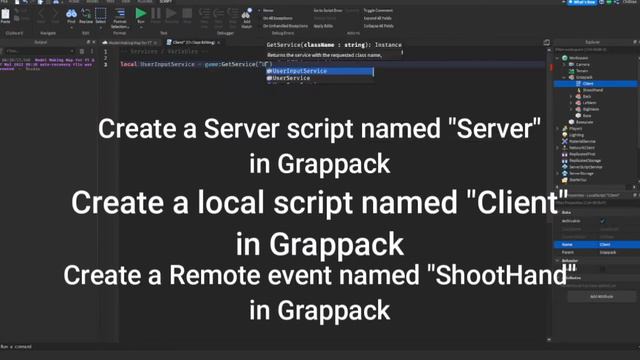Expand the RightArm part node
Screen dimensions: 640x360
[x=571, y=109]
